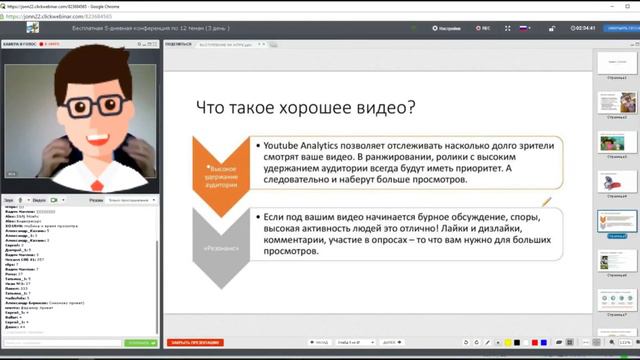Open slide thumbnail Страница 2

coord(617,104)
